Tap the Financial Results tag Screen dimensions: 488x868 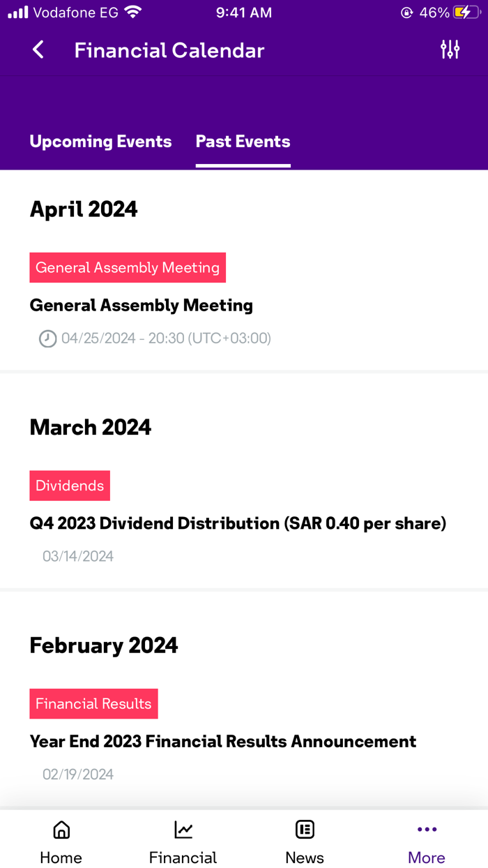click(x=93, y=703)
